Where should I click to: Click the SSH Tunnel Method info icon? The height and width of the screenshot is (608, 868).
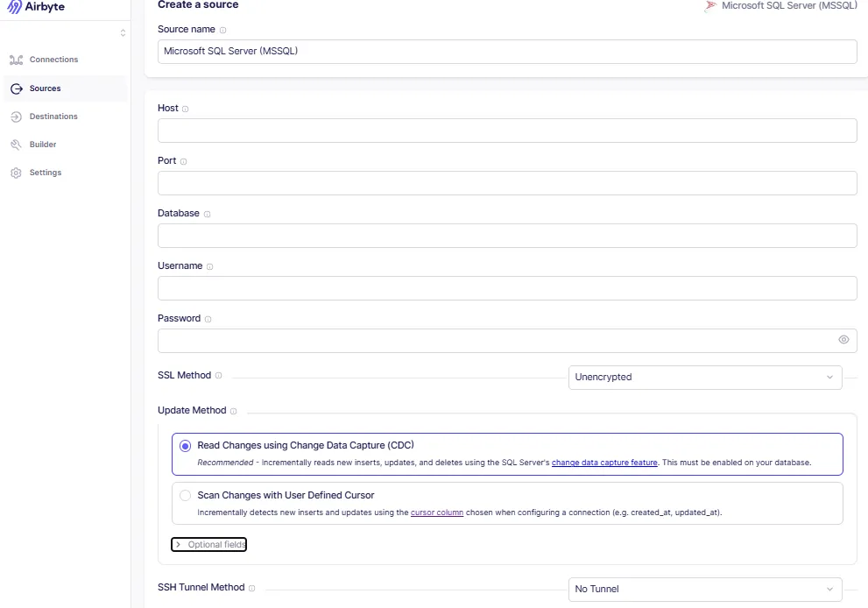[x=252, y=588]
